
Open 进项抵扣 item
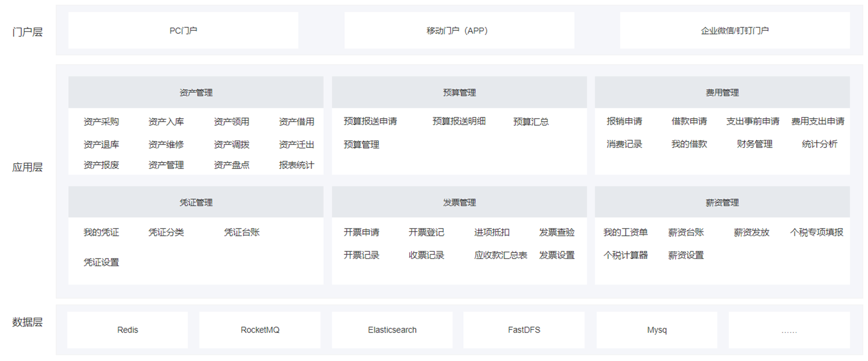pos(492,232)
